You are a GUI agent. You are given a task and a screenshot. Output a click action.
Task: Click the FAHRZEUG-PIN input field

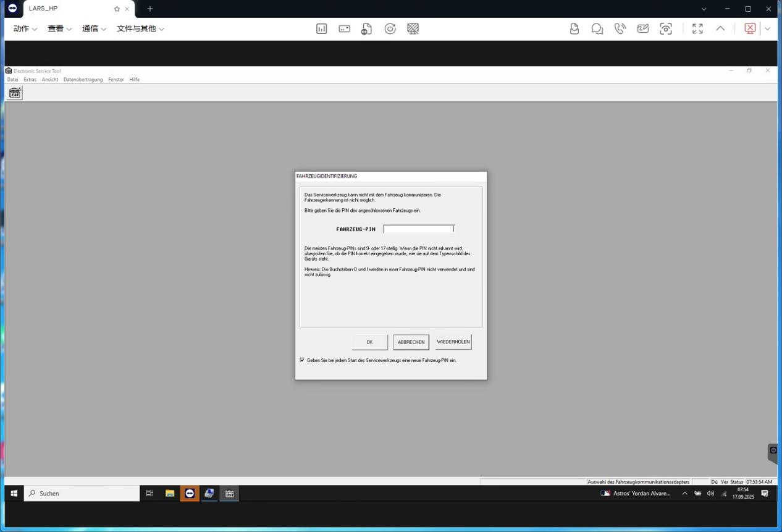(x=418, y=229)
